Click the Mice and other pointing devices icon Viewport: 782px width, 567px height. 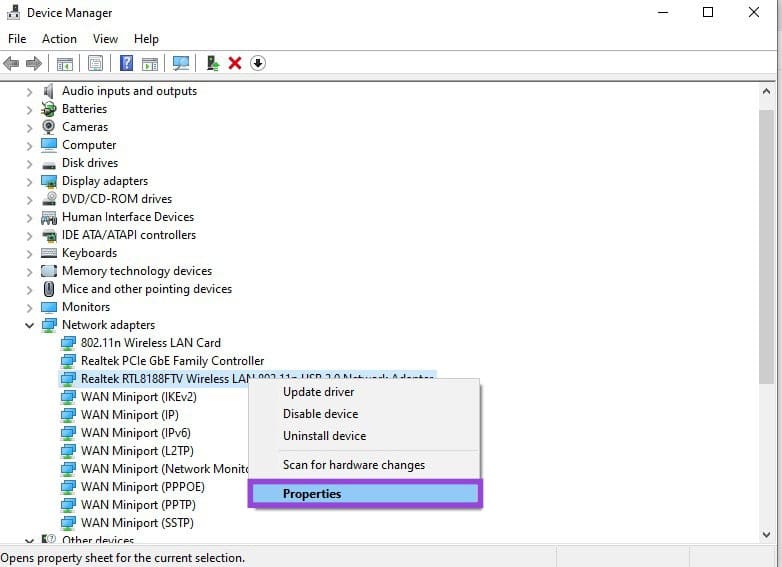(49, 289)
